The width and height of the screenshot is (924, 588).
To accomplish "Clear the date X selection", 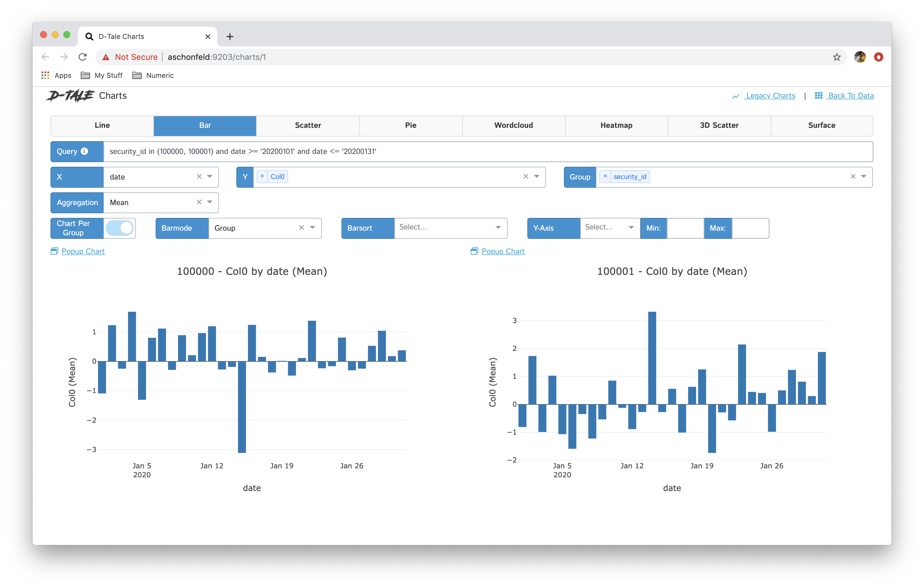I will (199, 177).
